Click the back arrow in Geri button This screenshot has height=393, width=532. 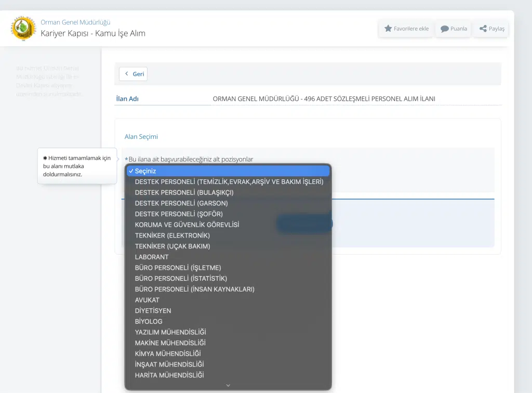(126, 74)
